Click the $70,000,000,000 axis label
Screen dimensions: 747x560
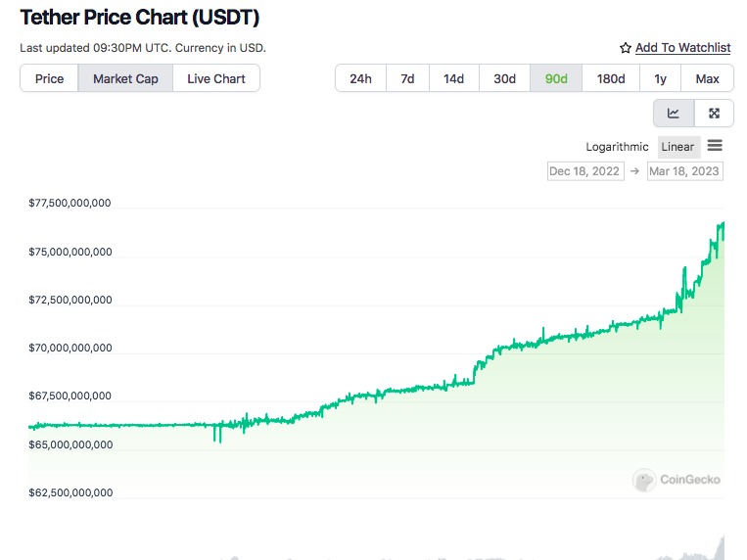click(70, 348)
